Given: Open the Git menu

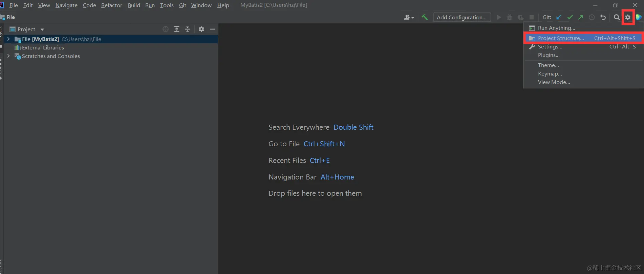Looking at the screenshot, I should [183, 5].
